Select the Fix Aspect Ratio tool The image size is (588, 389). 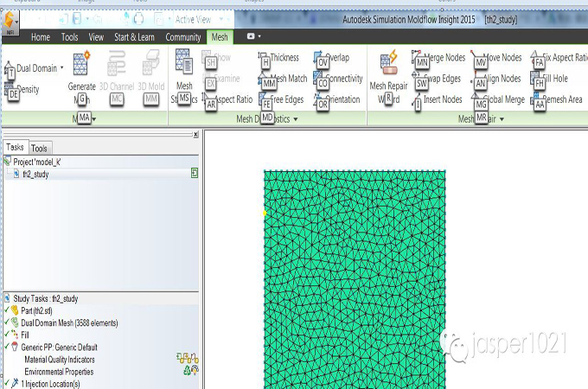point(559,58)
